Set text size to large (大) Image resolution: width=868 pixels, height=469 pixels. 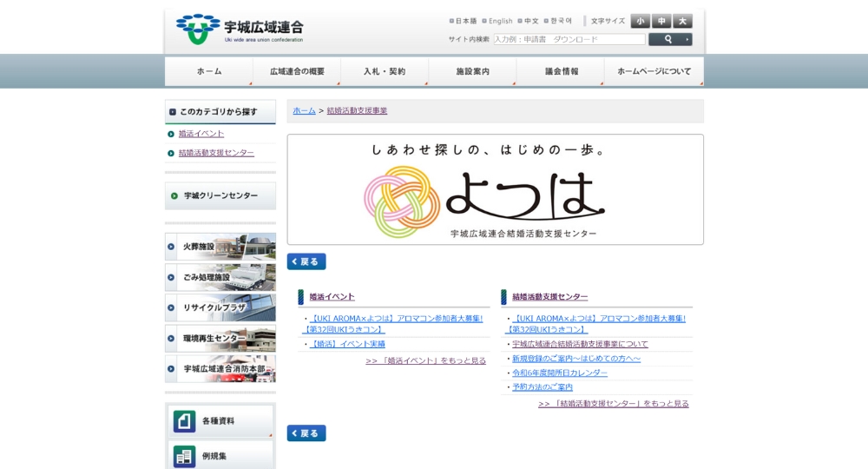[683, 21]
